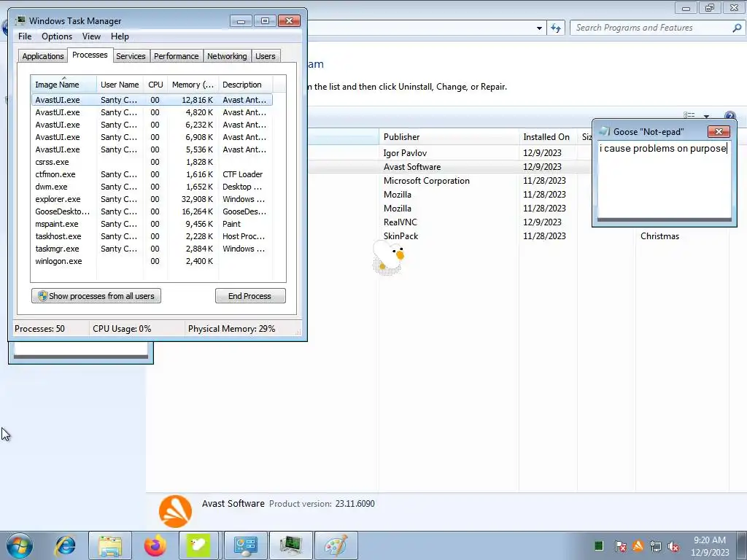
Task: Click the view layout icon in Programs and Features
Action: pos(689,116)
